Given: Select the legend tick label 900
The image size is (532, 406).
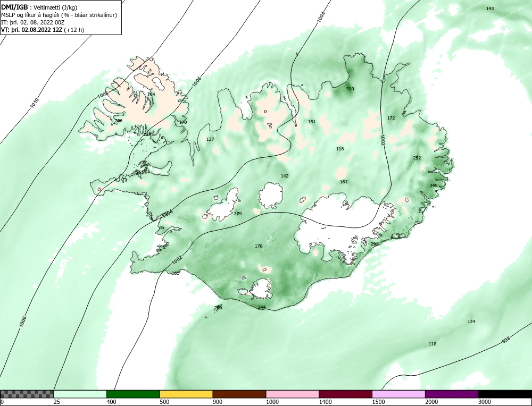Looking at the screenshot, I should (218, 402).
